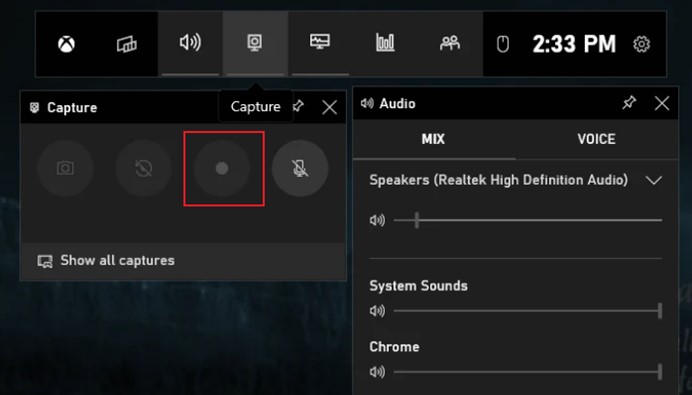The height and width of the screenshot is (395, 692).
Task: Click the System Sounds label
Action: tap(418, 286)
